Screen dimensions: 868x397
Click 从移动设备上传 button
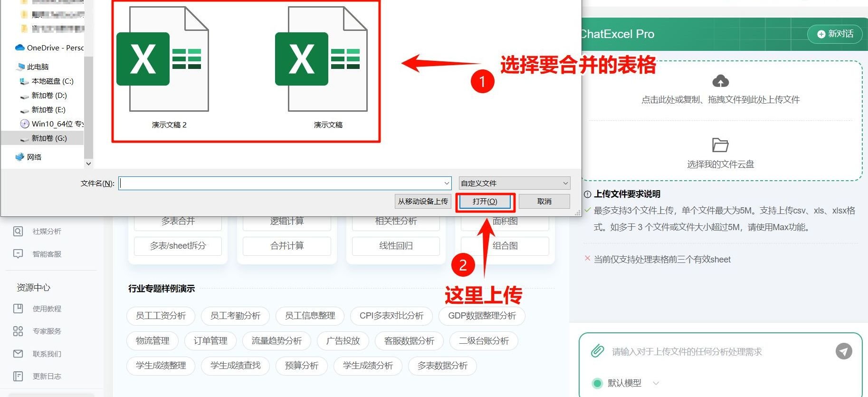point(422,202)
